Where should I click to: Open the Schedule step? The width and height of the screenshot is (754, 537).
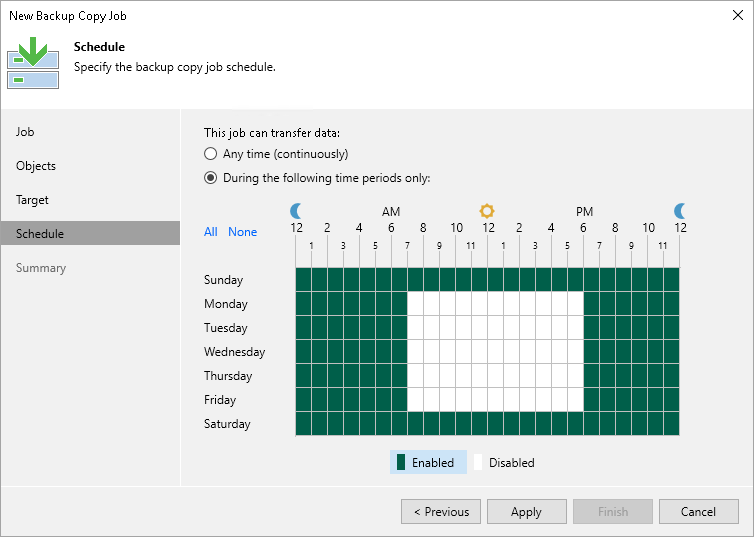click(x=90, y=233)
